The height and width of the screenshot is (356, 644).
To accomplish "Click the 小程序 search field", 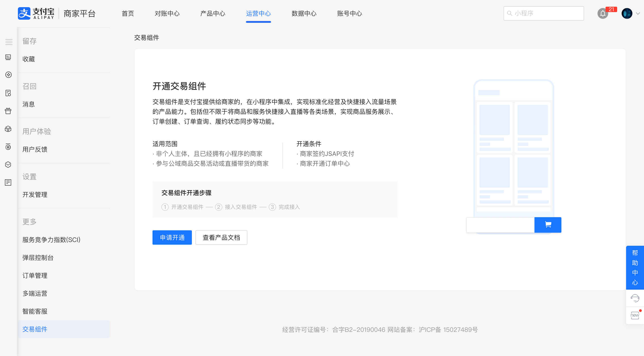I will point(544,13).
